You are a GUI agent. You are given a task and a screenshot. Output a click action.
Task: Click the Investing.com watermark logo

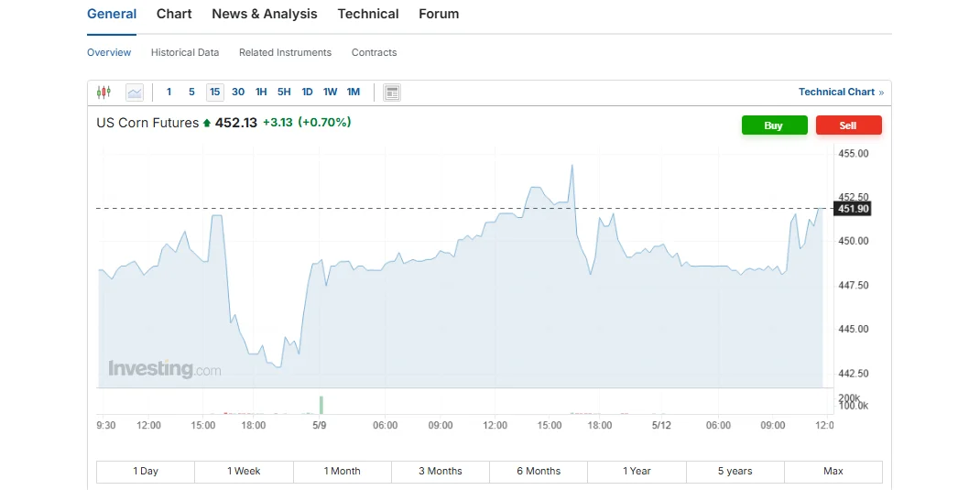(165, 369)
